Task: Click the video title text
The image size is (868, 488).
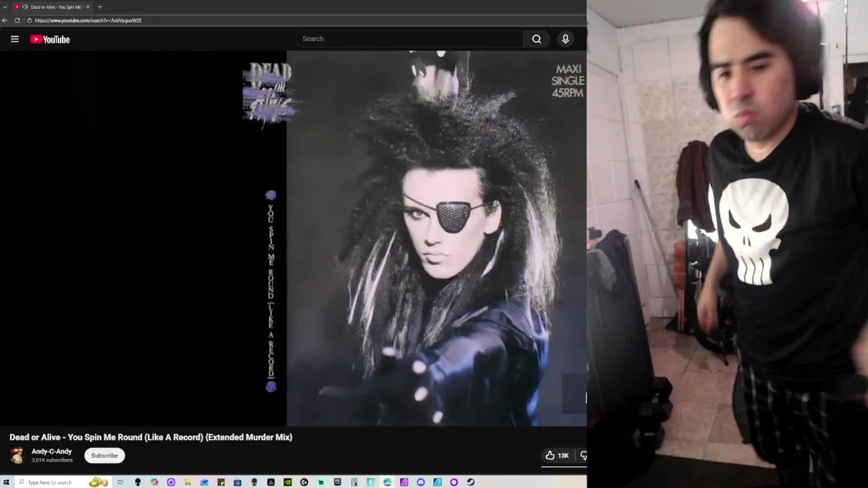Action: [x=151, y=437]
